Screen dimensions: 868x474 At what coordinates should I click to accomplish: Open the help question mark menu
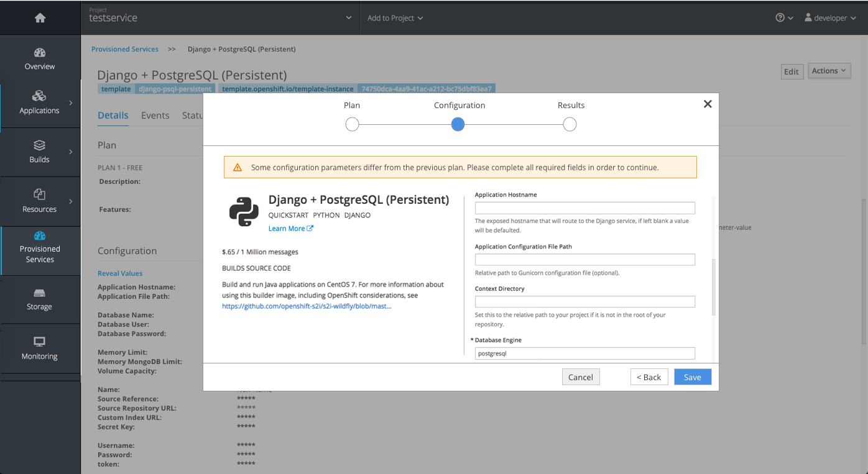tap(784, 18)
